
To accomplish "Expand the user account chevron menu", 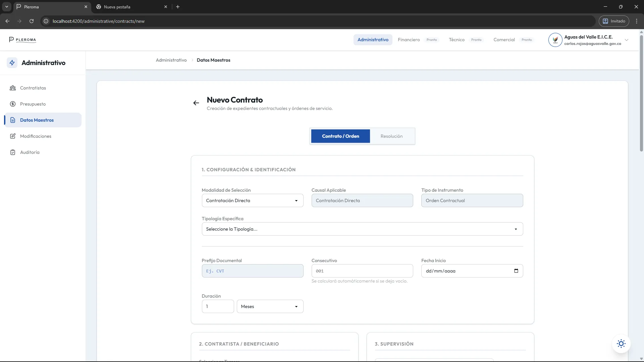I will click(x=626, y=40).
